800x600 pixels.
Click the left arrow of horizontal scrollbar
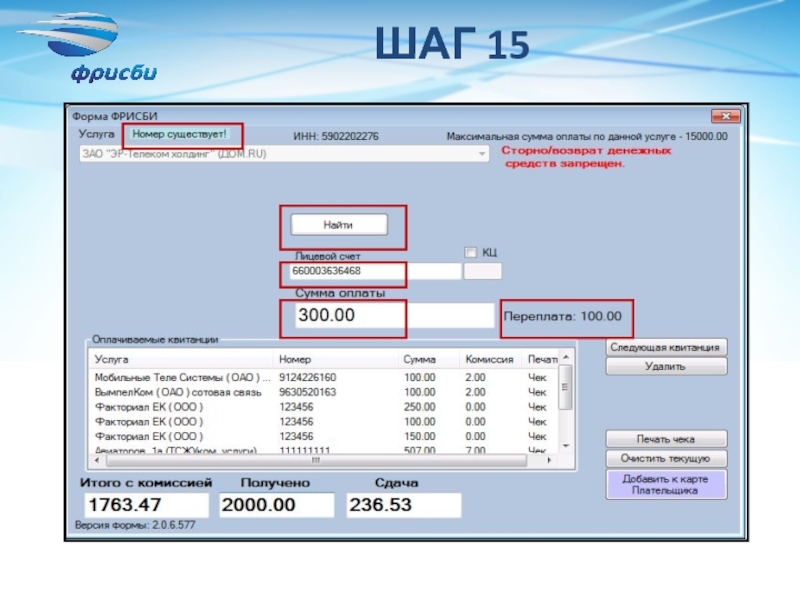97,460
